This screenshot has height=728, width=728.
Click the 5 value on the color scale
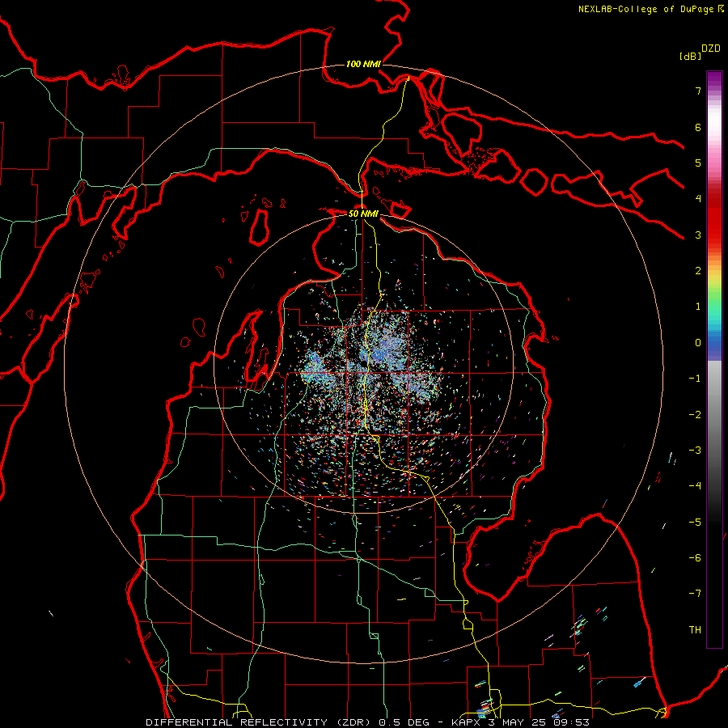[x=698, y=163]
